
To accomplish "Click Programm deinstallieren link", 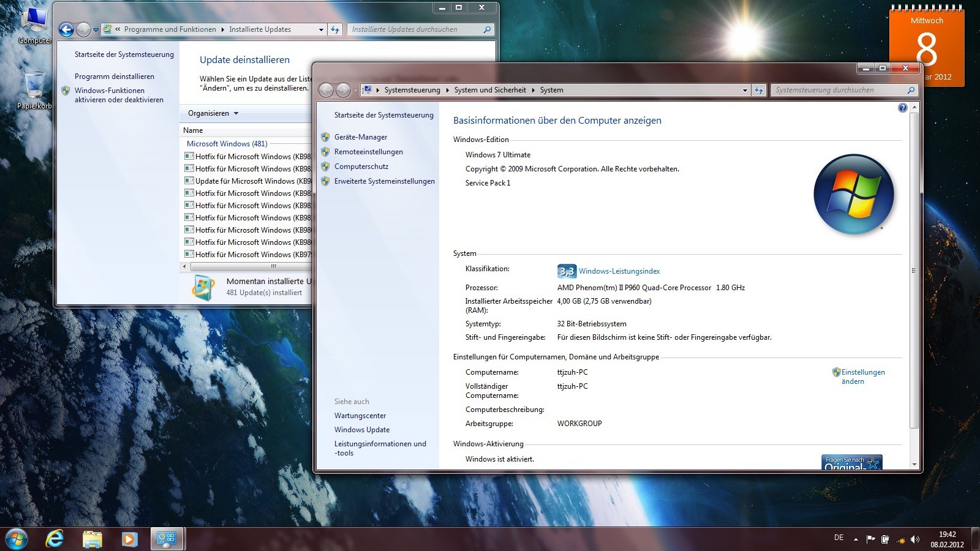I will pyautogui.click(x=115, y=77).
